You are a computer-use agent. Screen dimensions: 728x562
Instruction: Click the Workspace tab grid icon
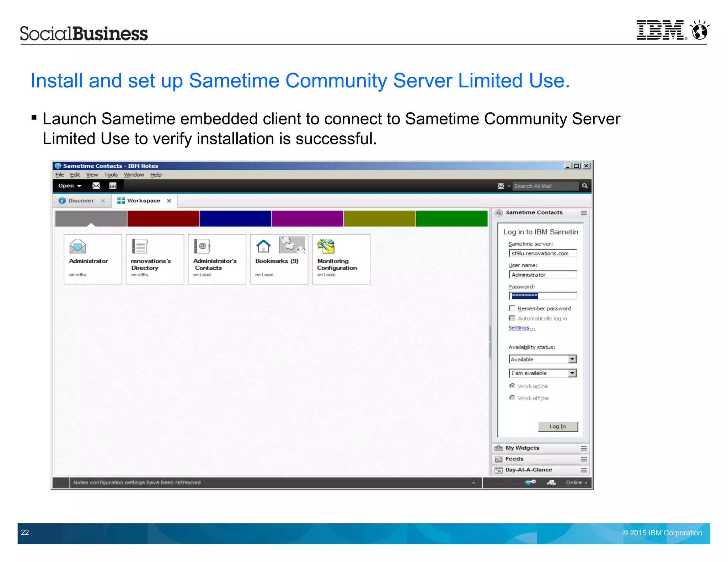click(x=121, y=201)
